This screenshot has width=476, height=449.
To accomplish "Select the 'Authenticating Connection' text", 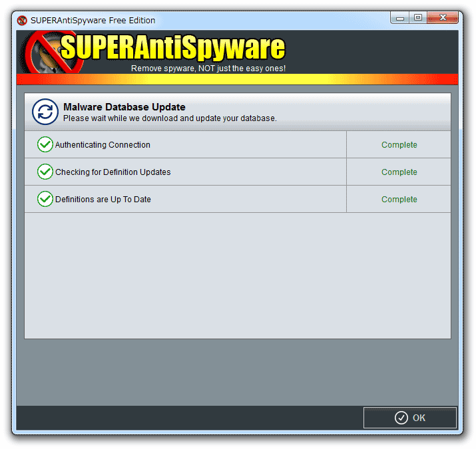I will pyautogui.click(x=103, y=145).
